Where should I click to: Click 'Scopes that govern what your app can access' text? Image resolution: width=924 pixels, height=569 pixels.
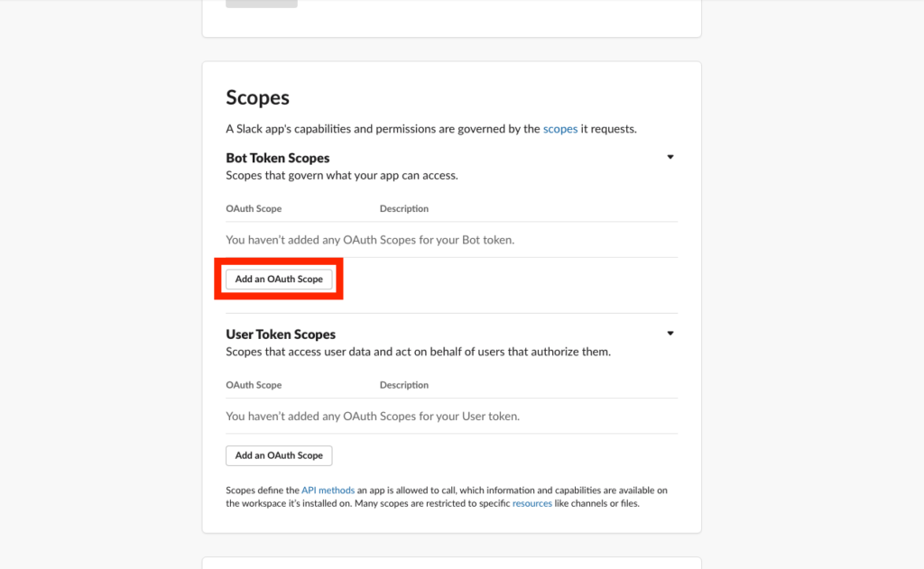tap(342, 175)
